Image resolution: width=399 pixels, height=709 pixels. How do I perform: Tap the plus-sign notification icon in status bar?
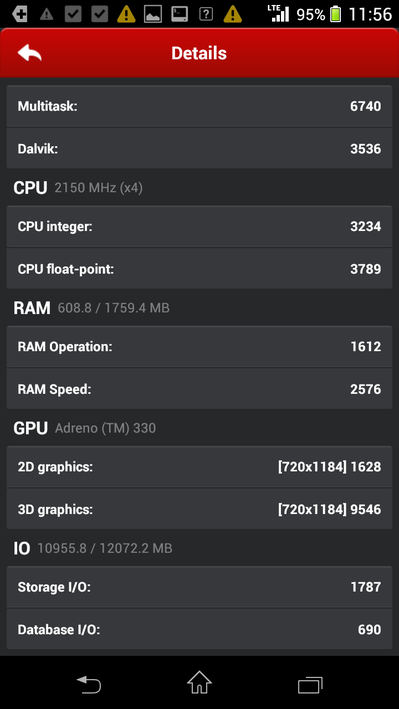point(20,14)
